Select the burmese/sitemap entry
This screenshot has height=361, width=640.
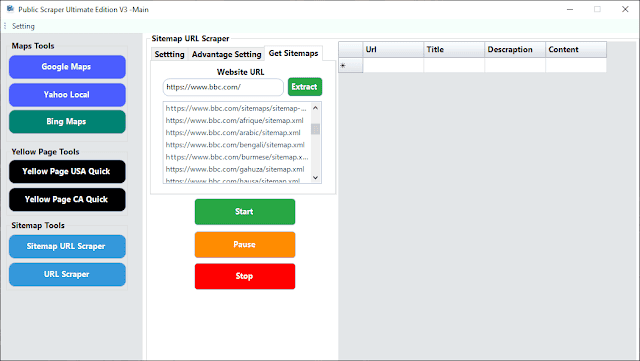pos(236,157)
